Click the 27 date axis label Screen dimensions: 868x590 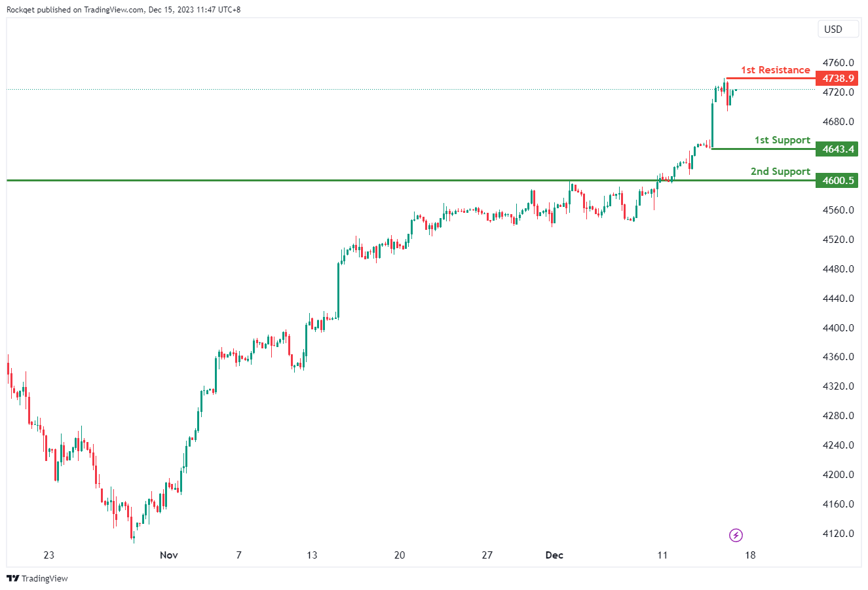click(x=487, y=555)
